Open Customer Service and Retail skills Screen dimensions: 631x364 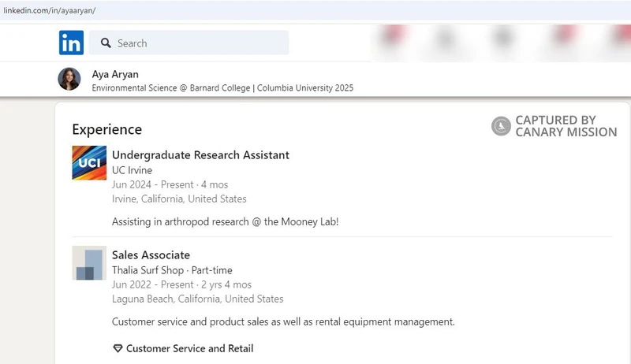click(x=189, y=348)
